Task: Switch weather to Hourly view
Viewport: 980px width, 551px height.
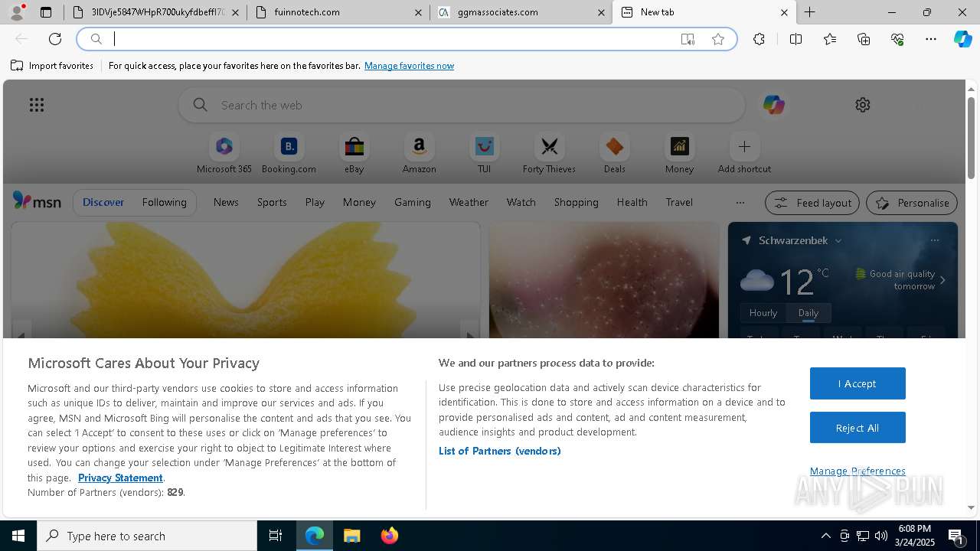Action: pos(763,312)
